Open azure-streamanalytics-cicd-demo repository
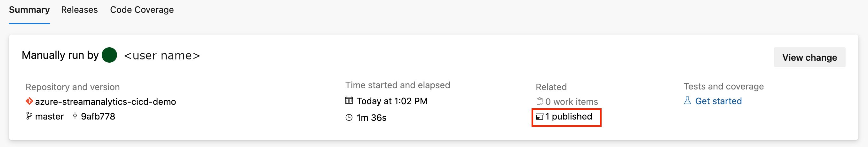 coord(106,102)
